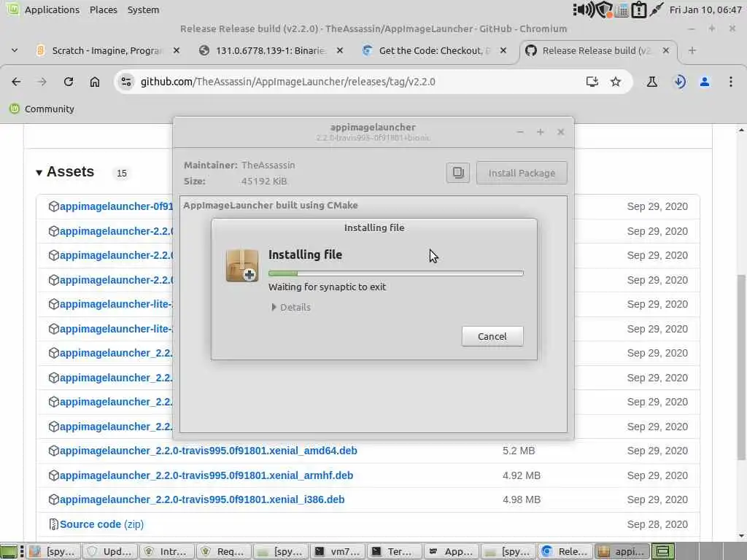Click the package icon in Installing file dialog
This screenshot has width=747, height=560.
pyautogui.click(x=242, y=265)
